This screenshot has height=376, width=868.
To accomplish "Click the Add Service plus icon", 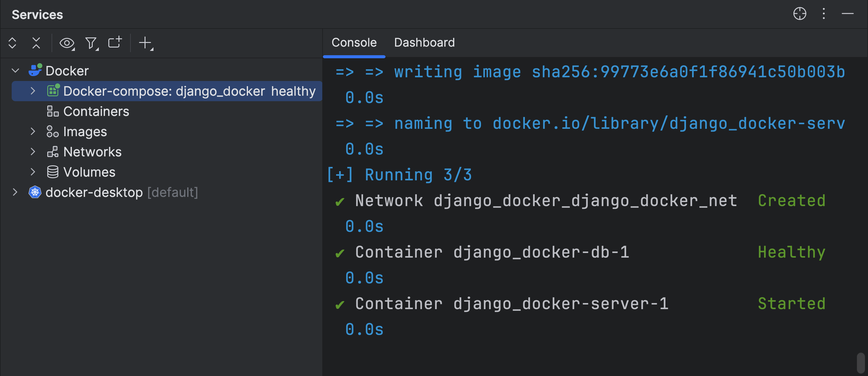I will point(145,43).
